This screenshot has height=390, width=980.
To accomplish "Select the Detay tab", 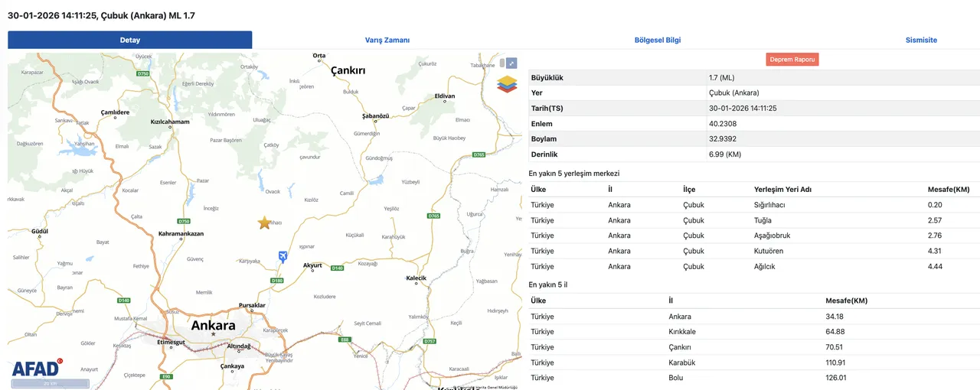I will (x=130, y=40).
